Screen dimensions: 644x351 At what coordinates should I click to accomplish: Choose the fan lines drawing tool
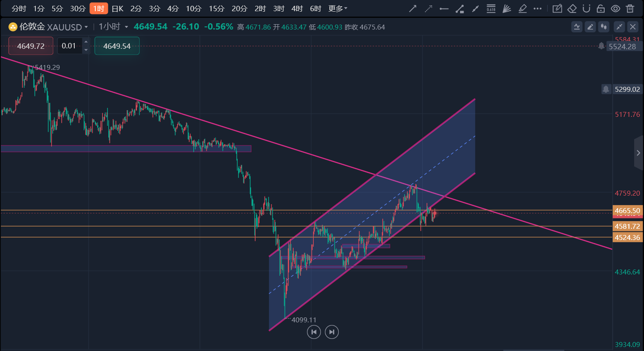click(x=507, y=9)
